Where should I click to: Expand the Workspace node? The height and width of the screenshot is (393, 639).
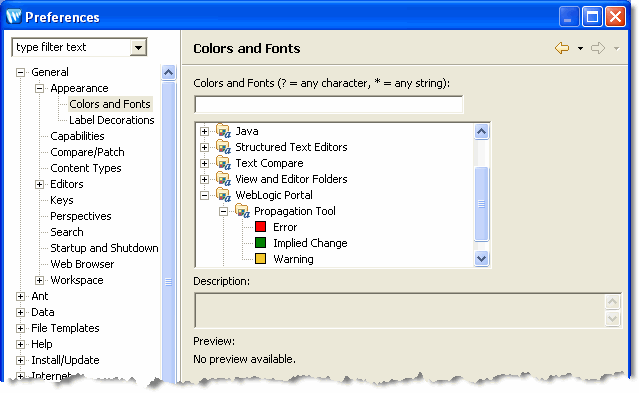click(x=39, y=280)
